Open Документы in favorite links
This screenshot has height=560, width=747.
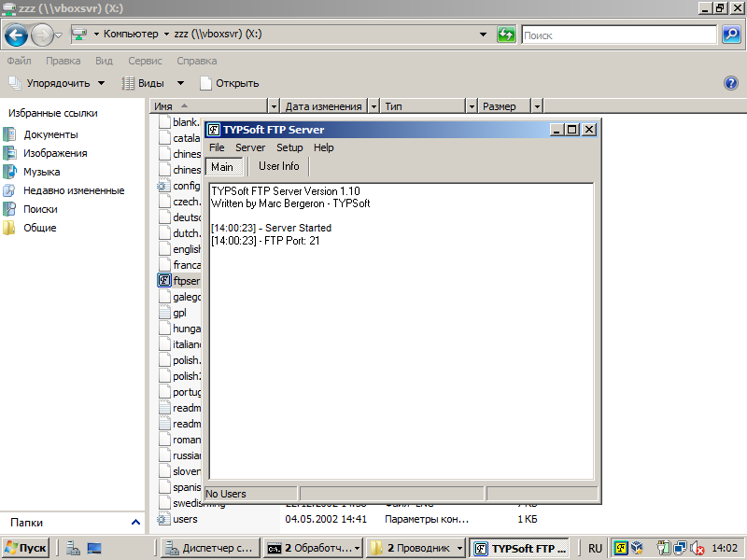pyautogui.click(x=50, y=134)
